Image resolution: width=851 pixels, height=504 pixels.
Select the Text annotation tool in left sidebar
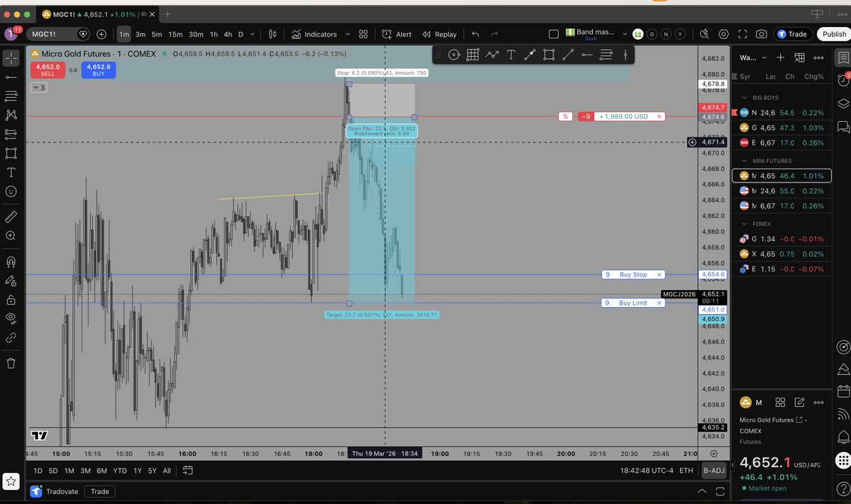click(11, 172)
